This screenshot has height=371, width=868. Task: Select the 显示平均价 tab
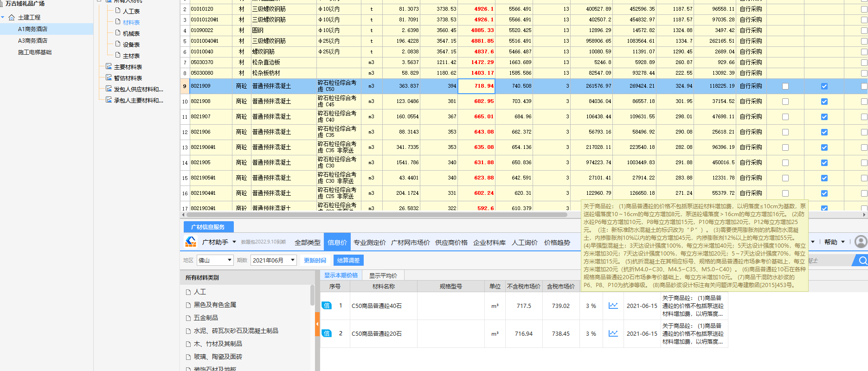pyautogui.click(x=383, y=275)
